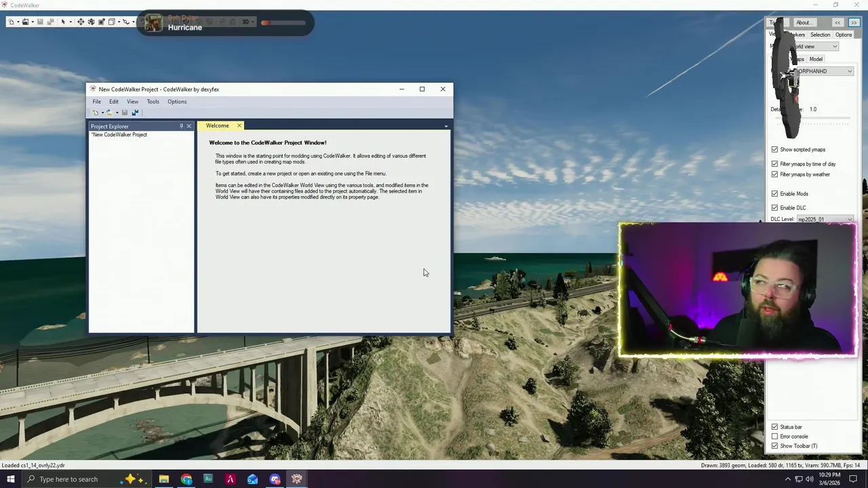868x488 pixels.
Task: Open the Outlook icon in taskbar
Action: [x=252, y=479]
